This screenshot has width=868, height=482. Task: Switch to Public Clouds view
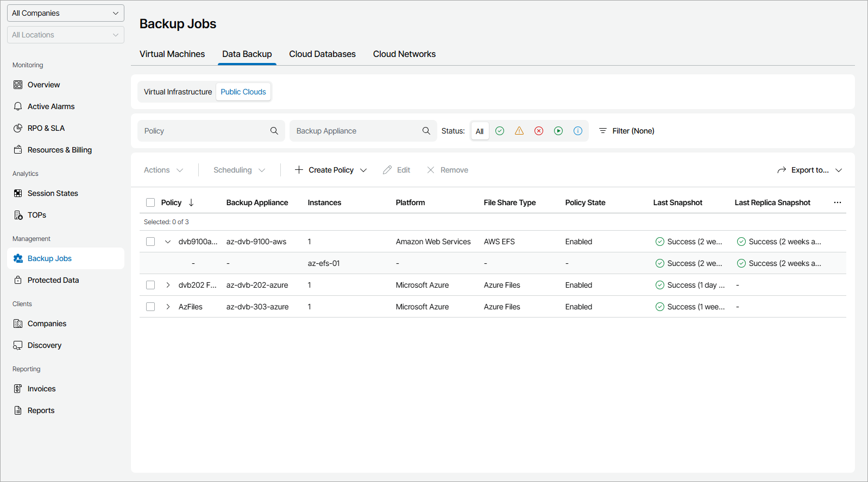[243, 92]
